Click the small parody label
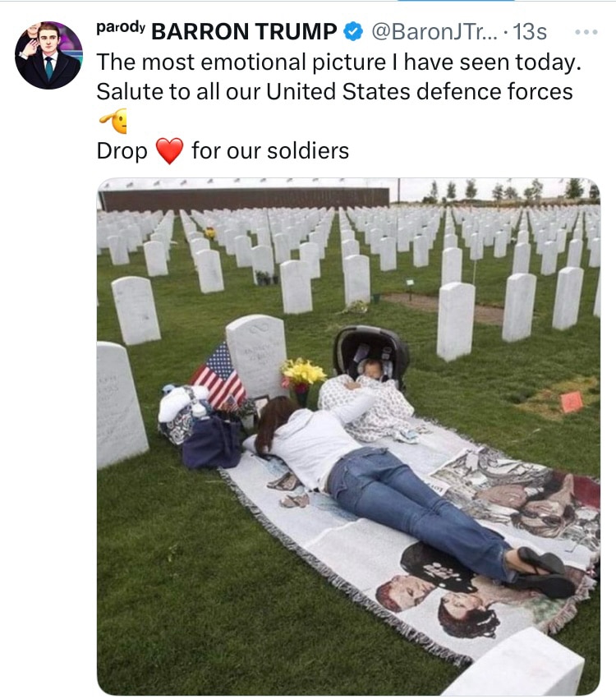616x699 pixels. pos(121,27)
